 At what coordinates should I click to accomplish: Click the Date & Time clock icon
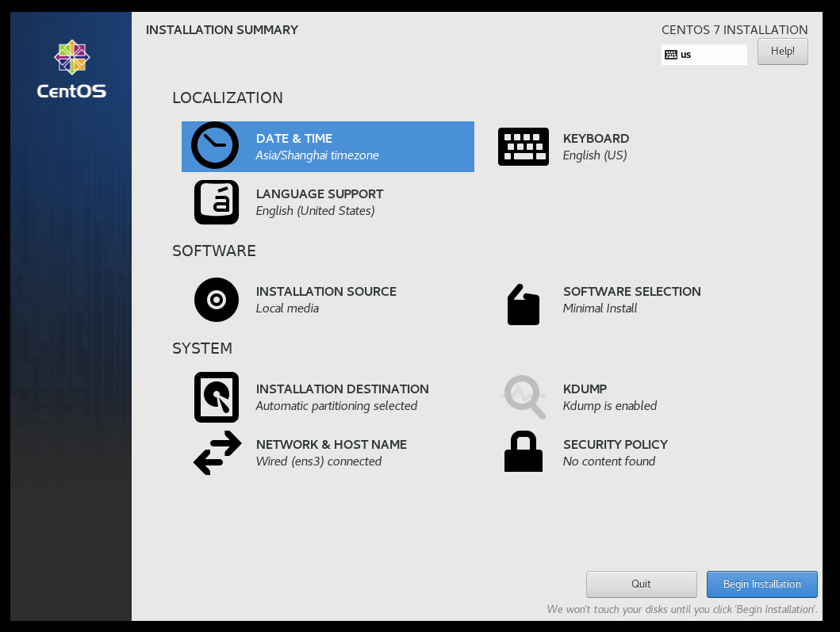coord(215,145)
